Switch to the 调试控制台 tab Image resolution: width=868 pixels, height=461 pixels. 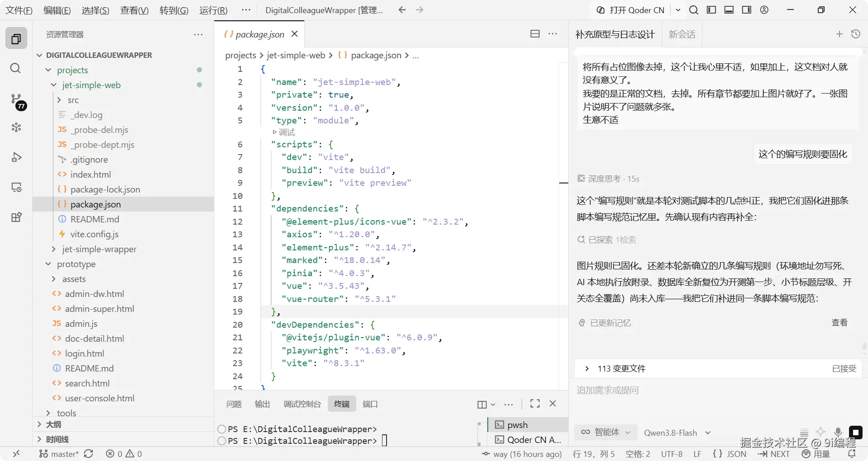[x=302, y=404]
